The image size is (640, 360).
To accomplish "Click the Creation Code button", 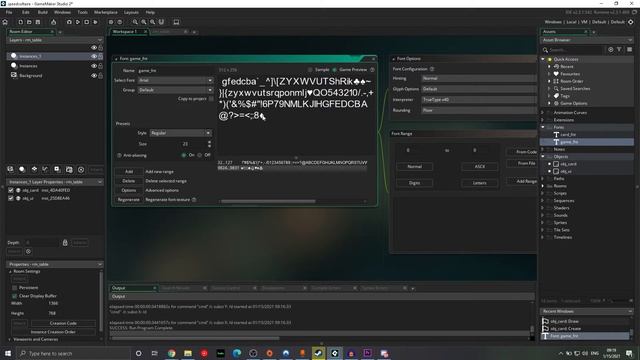I will [63, 323].
